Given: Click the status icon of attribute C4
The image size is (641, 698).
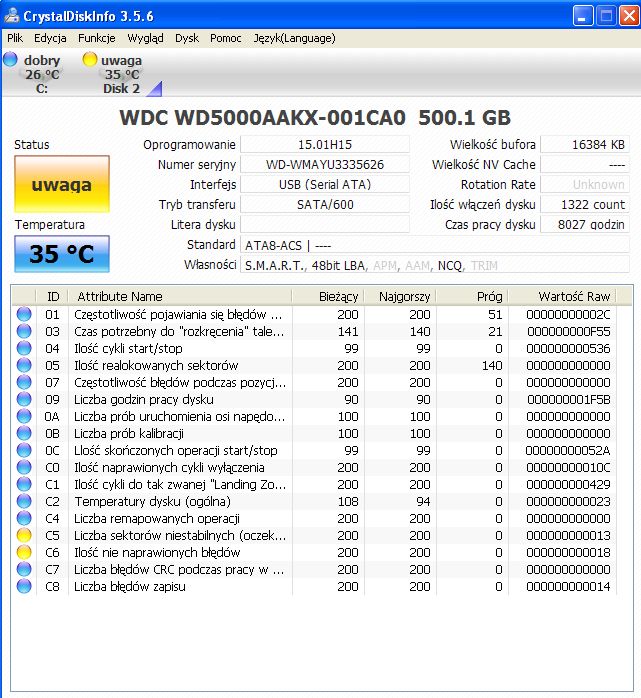Looking at the screenshot, I should click(24, 518).
